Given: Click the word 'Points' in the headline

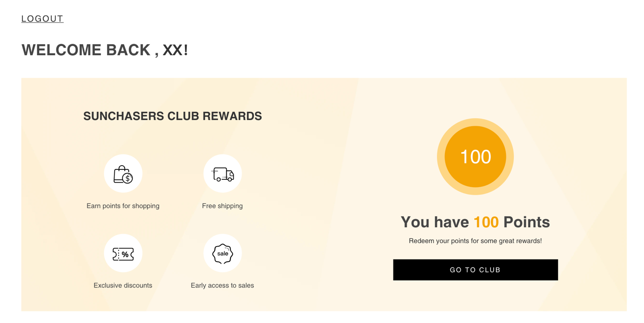Looking at the screenshot, I should pos(526,222).
